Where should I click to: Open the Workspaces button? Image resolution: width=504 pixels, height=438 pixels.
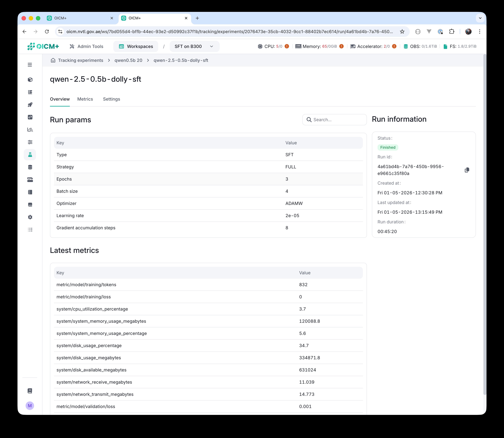click(x=136, y=46)
